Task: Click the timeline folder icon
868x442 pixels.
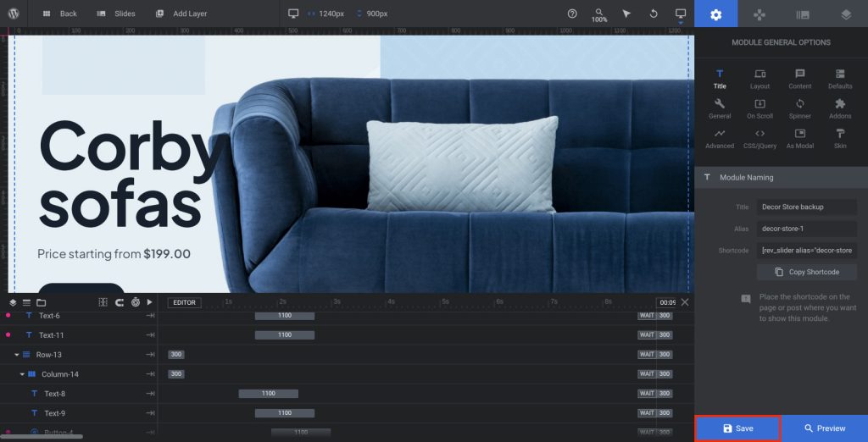Action: 41,302
